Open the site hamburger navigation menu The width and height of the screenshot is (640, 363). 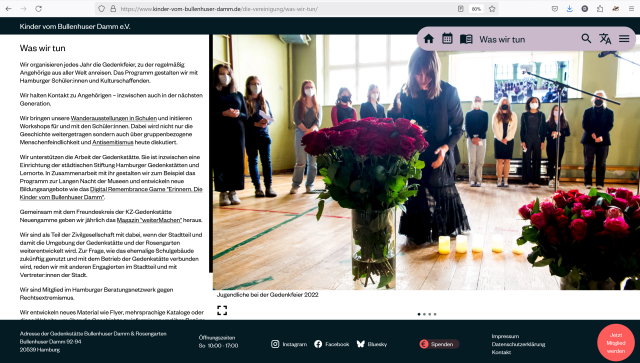click(624, 38)
